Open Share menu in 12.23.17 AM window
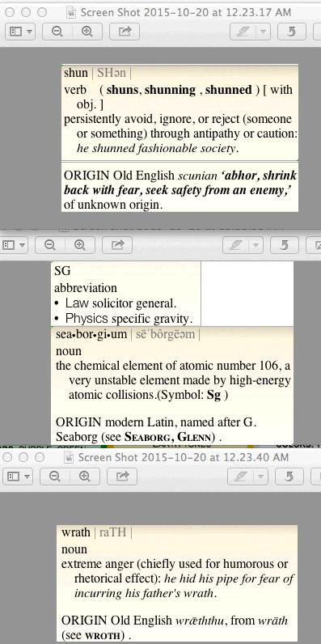Screen dimensions: 321x644 (125, 32)
